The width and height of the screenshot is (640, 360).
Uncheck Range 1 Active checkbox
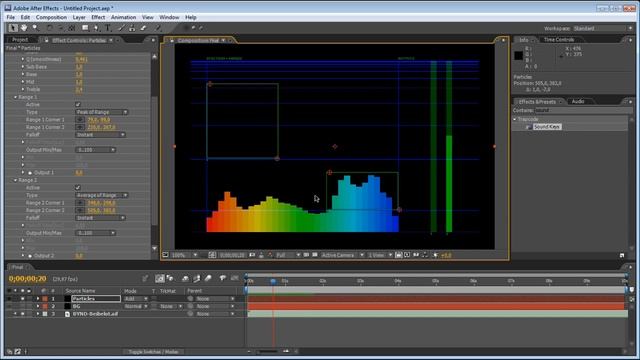click(78, 104)
